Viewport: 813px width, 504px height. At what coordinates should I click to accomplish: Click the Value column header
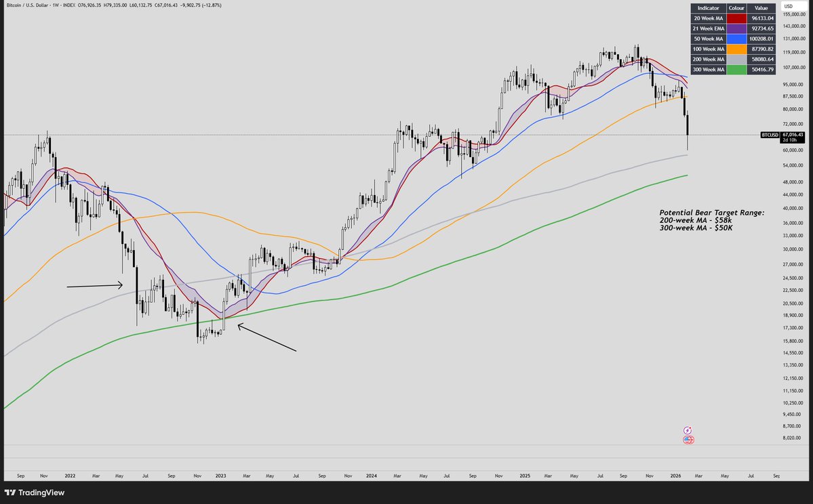(761, 7)
